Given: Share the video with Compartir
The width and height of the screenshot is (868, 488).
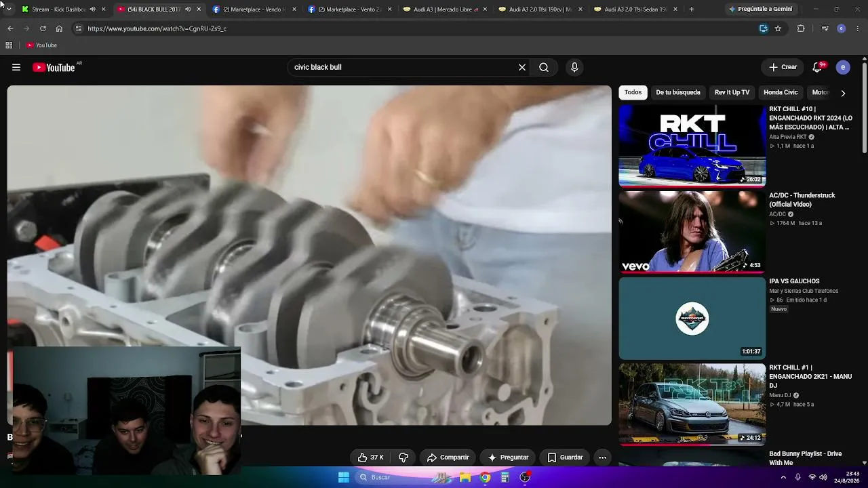Looking at the screenshot, I should tap(448, 457).
